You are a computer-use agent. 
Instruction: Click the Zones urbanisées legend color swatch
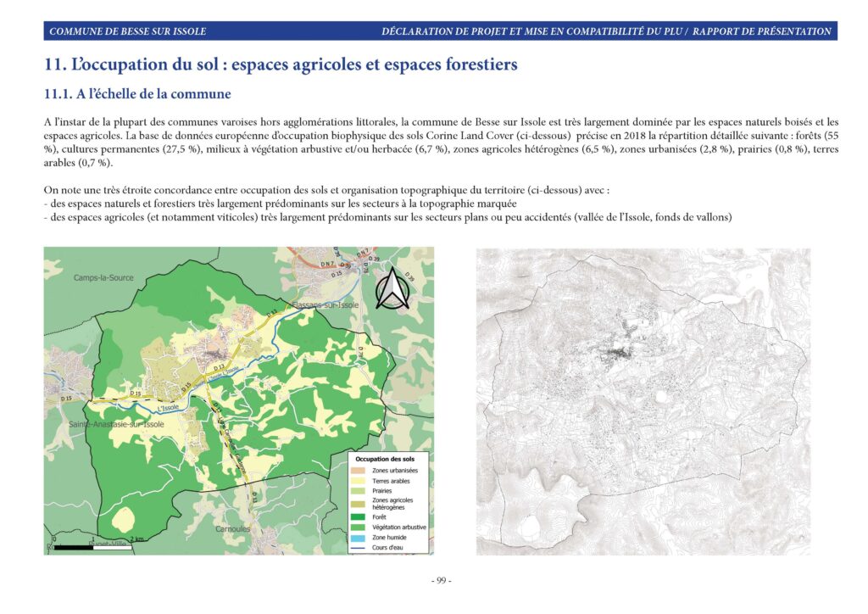click(x=359, y=471)
